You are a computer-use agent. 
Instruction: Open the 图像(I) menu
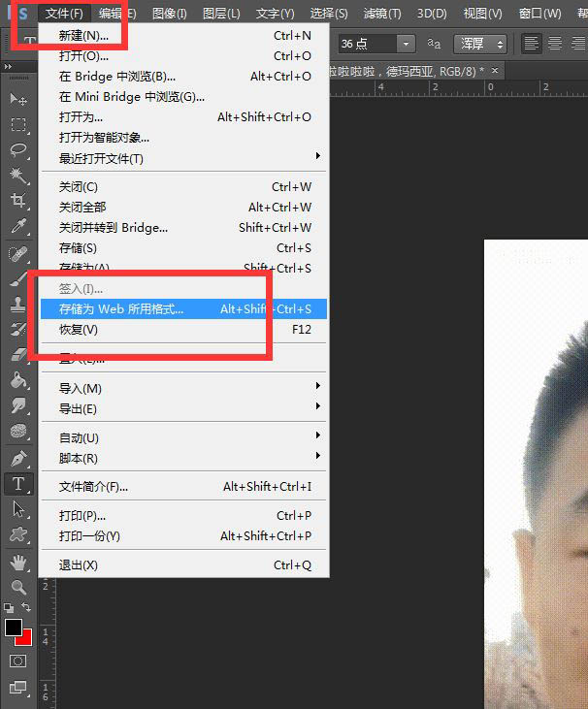[170, 14]
